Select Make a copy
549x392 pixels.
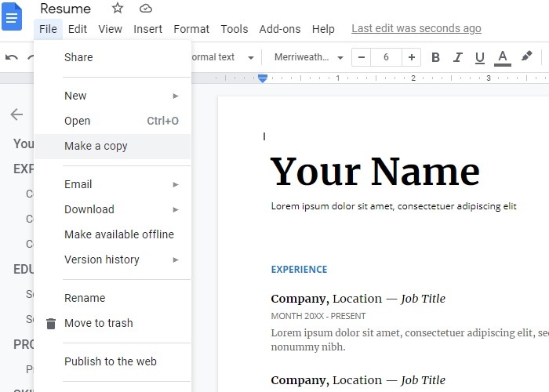tap(112, 146)
